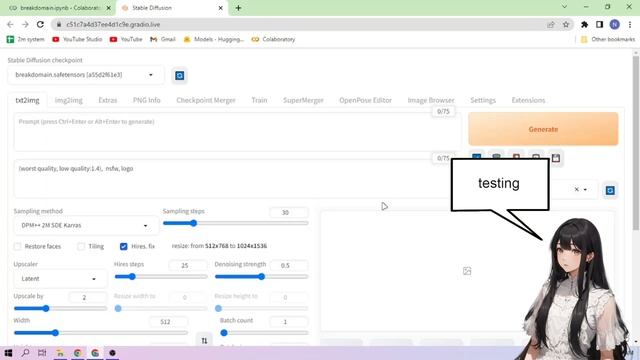The height and width of the screenshot is (360, 640).
Task: Open the OpenPose Editor tab
Action: pos(365,100)
